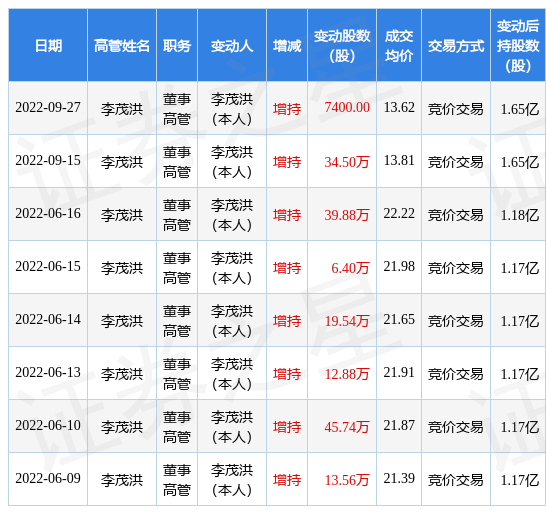Click the 高管姓名 column header
Screen dimensions: 546x514
[x=122, y=46]
